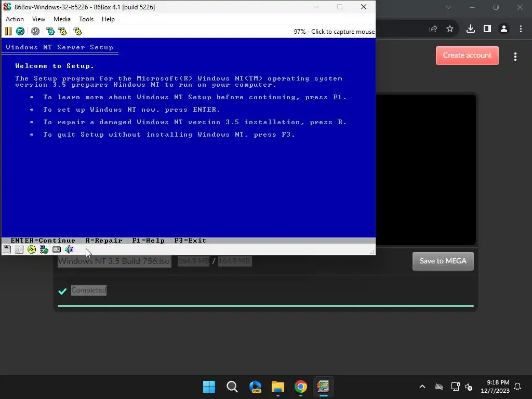This screenshot has width=532, height=399.
Task: Click the second floppy drive status icon
Action: click(x=19, y=250)
